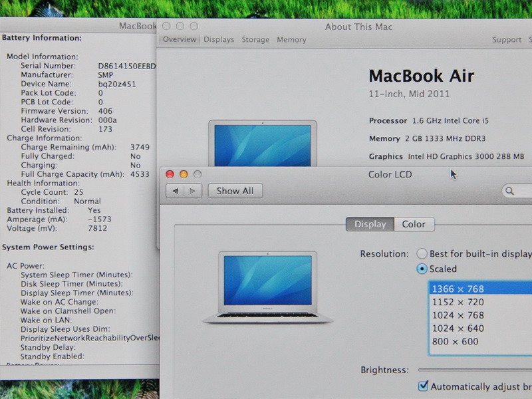Switch to the Storage tab
The width and height of the screenshot is (532, 399).
point(255,40)
